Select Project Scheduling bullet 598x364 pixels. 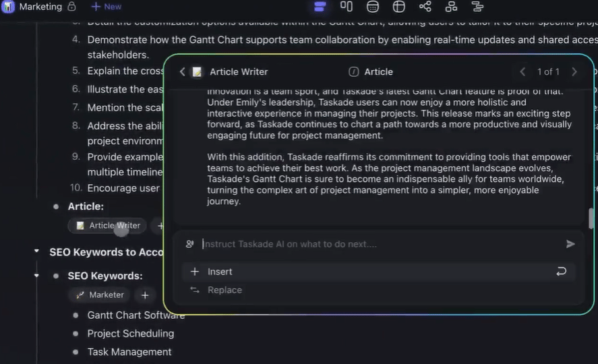click(x=131, y=334)
